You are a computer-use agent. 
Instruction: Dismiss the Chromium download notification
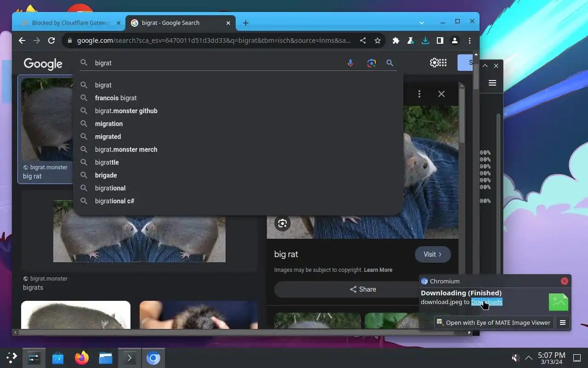565,281
